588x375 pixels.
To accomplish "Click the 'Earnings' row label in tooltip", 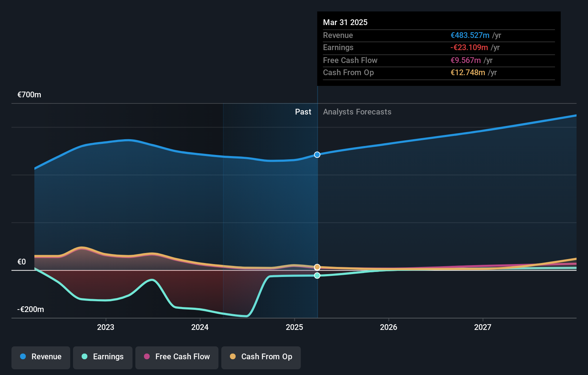I will (x=338, y=48).
